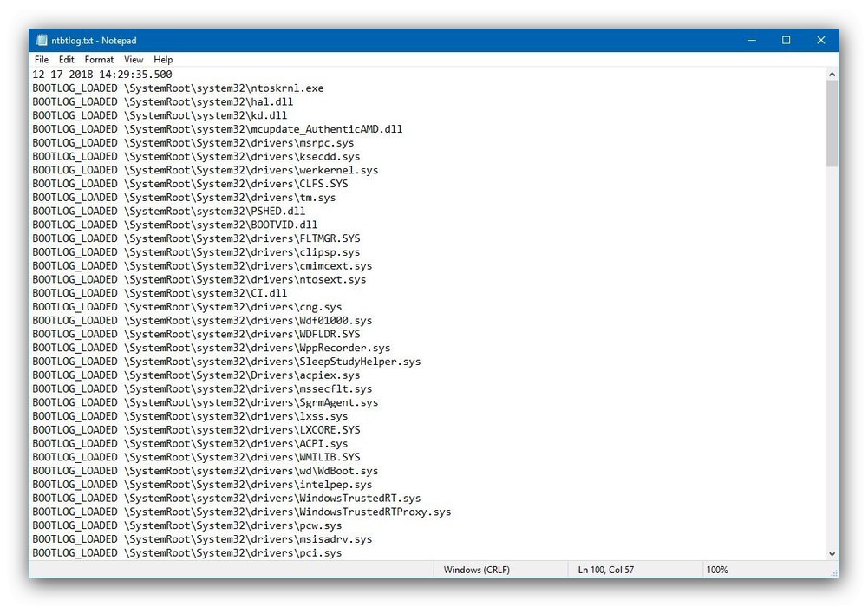
Task: Click the 100% zoom status entry
Action: pyautogui.click(x=717, y=570)
